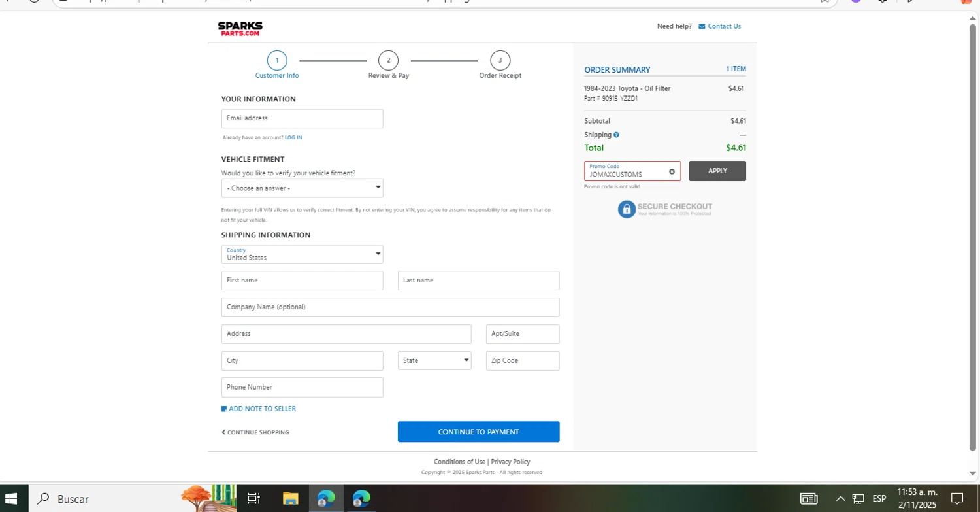Go to step 1 Customer Info
This screenshot has height=512, width=980.
point(277,65)
